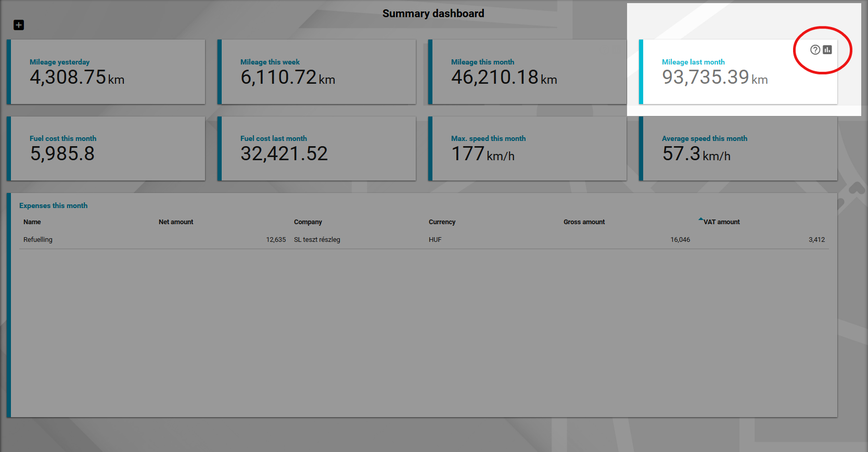The width and height of the screenshot is (868, 452).
Task: Sort by the Currency column header
Action: pyautogui.click(x=442, y=222)
